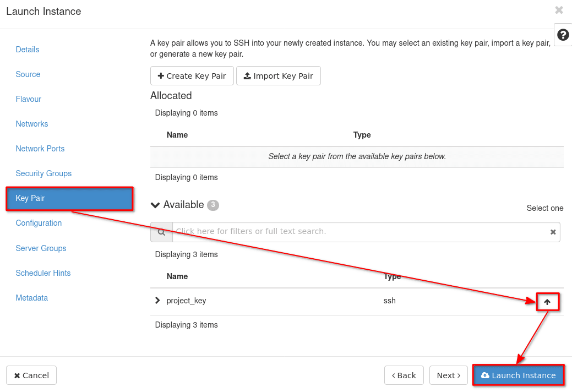Expand the project_key row details
Viewport: 572px width, 392px height.
[158, 301]
